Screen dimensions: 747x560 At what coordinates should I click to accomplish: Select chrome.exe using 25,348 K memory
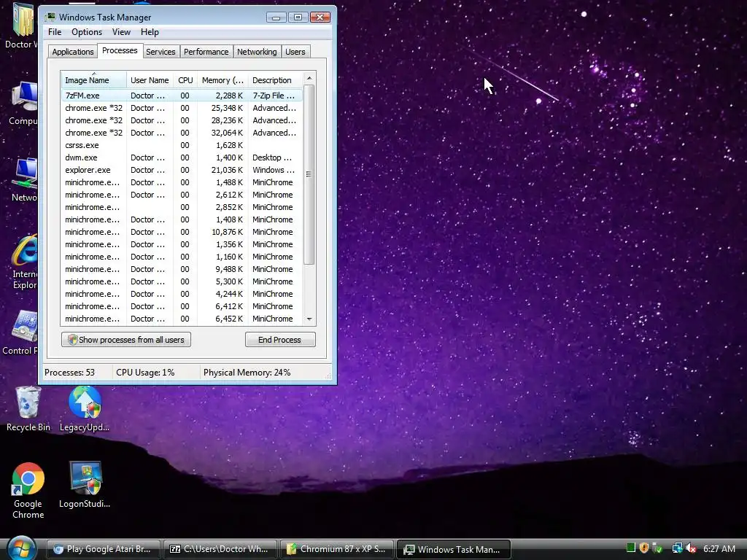(182, 108)
